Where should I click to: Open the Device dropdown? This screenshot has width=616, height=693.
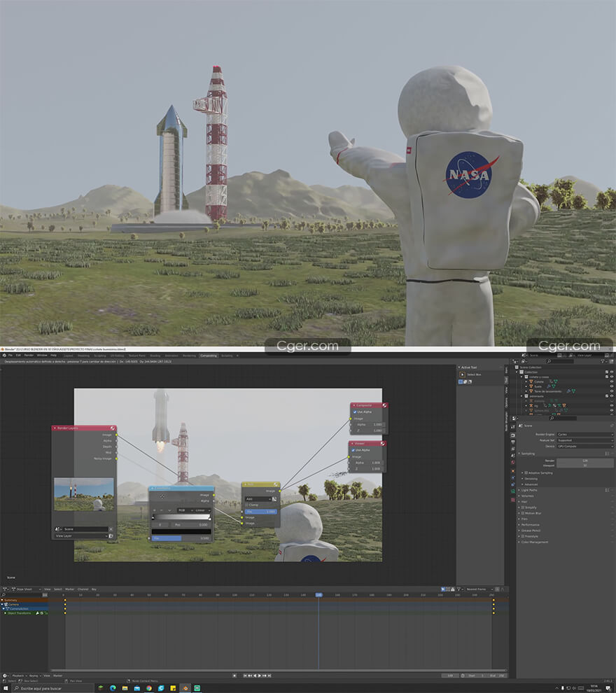585,447
